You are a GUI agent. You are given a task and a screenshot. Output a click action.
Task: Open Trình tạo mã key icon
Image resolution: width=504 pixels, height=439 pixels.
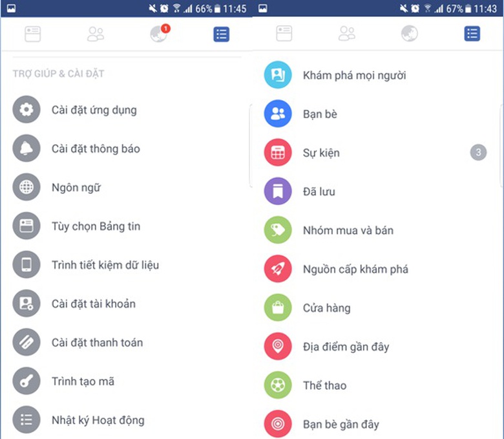click(26, 381)
